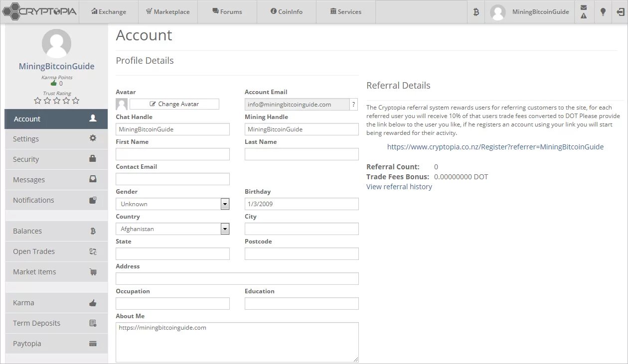Open the Forums menu

(x=227, y=12)
